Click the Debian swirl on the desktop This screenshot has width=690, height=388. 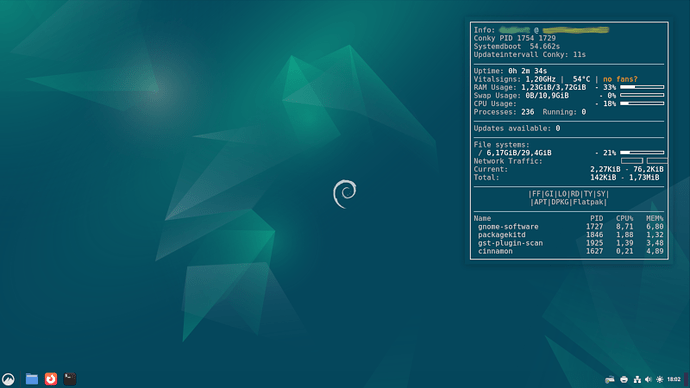coord(345,194)
